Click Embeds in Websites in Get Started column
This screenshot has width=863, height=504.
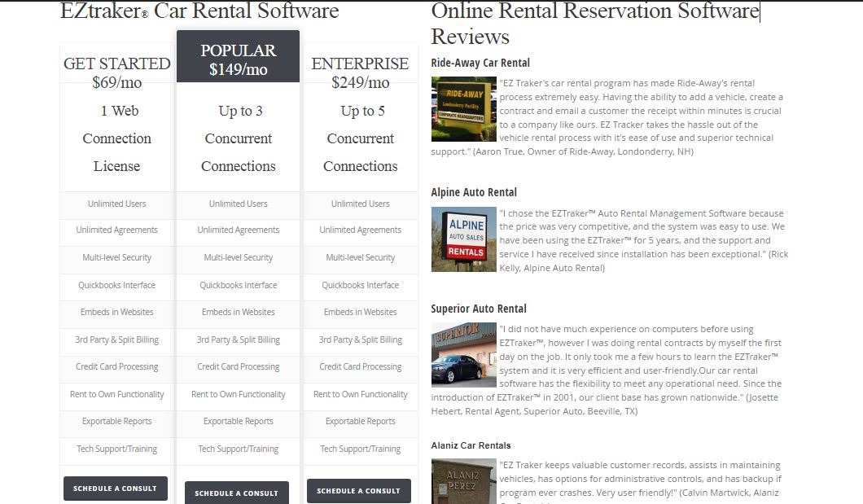pyautogui.click(x=116, y=312)
